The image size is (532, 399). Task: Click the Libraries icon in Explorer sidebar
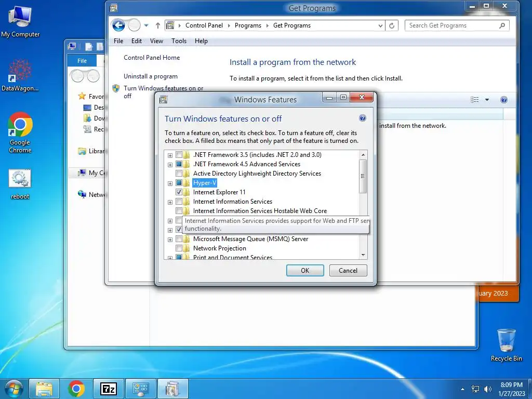click(82, 151)
